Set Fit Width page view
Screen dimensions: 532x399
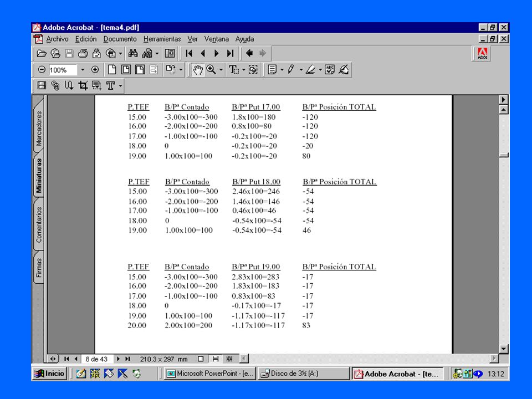click(x=140, y=70)
